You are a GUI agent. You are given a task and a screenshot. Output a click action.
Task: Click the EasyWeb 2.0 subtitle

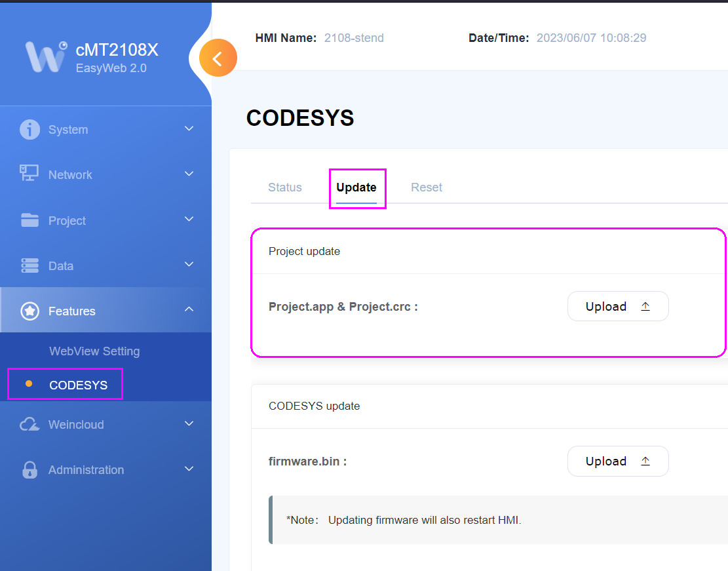(111, 68)
